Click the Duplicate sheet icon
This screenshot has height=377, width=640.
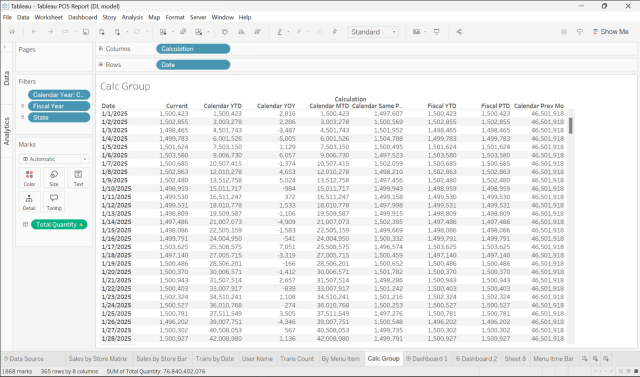click(x=183, y=32)
